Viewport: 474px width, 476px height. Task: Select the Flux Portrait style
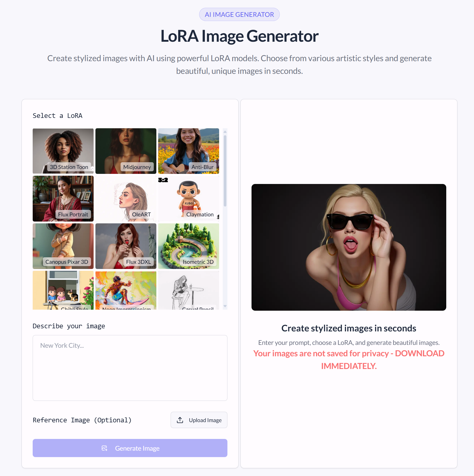[x=63, y=198]
